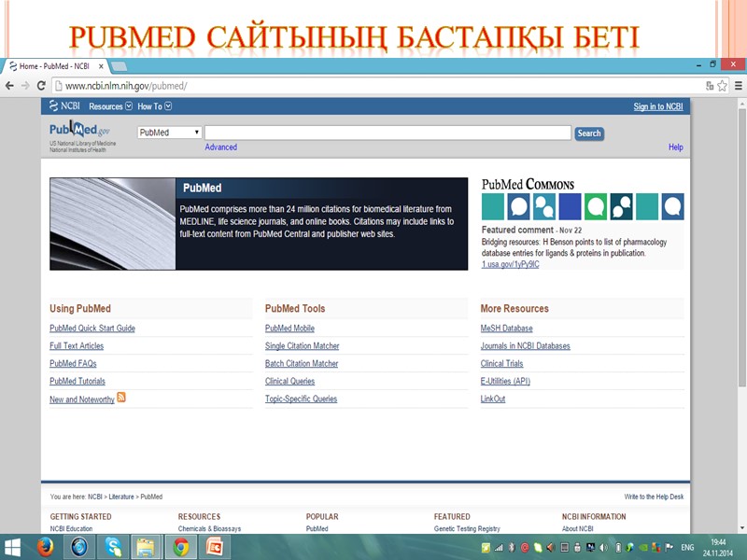Open the NCBI Education footer link
Viewport: 747px width, 560px height.
click(71, 528)
